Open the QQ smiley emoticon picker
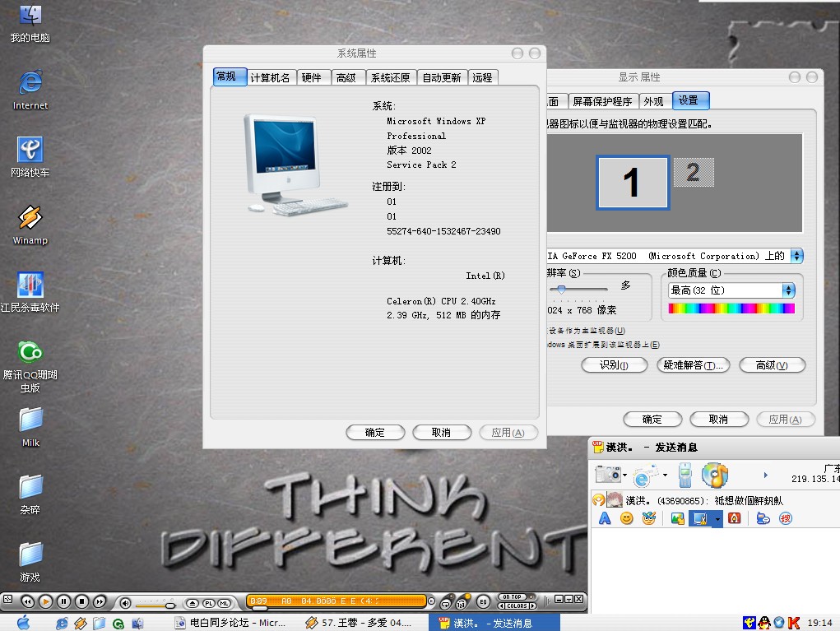Image resolution: width=840 pixels, height=631 pixels. point(627,518)
